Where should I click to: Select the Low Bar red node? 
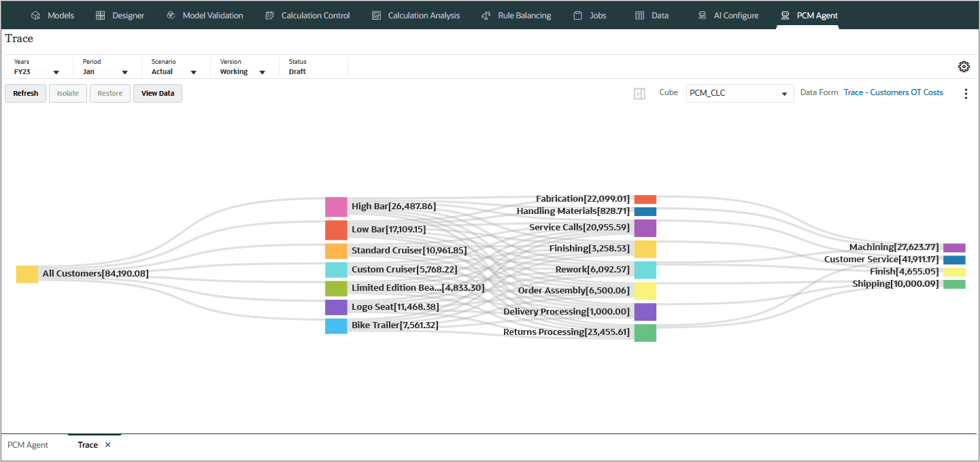pyautogui.click(x=336, y=230)
